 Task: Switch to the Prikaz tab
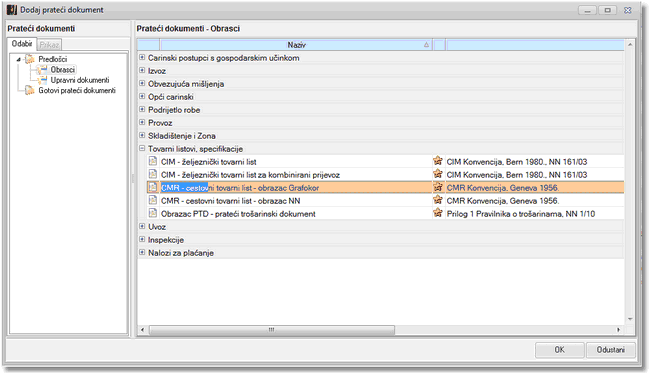49,44
